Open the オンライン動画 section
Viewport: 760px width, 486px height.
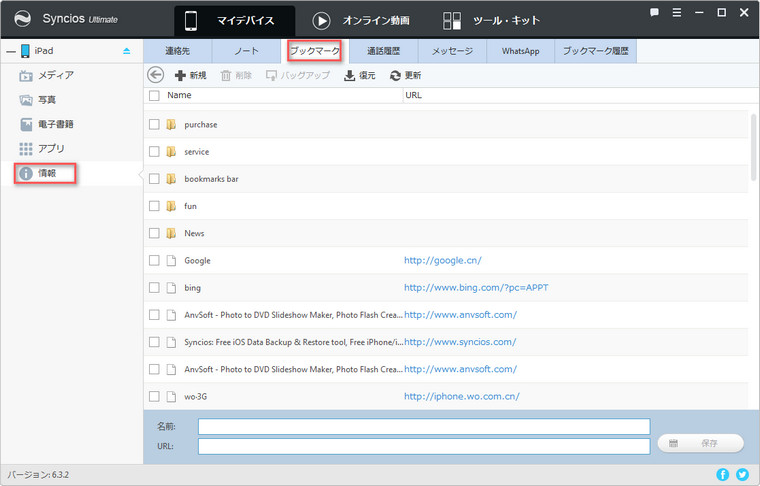(361, 21)
